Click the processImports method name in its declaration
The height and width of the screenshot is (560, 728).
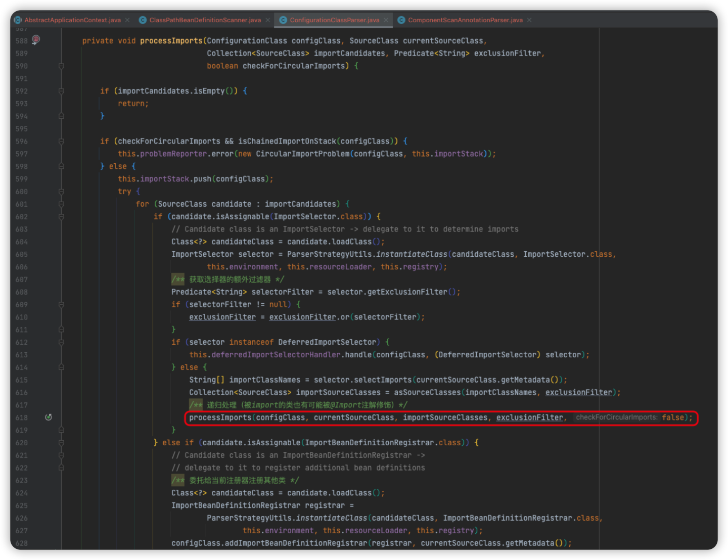point(171,41)
